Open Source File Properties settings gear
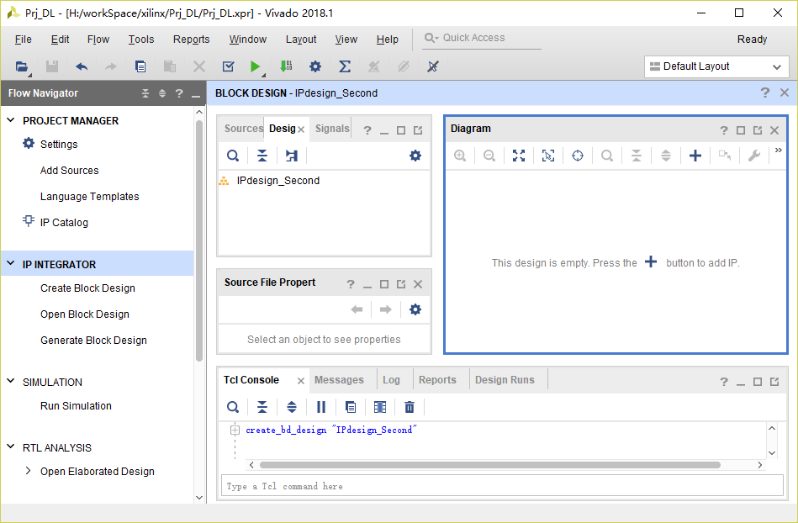This screenshot has height=523, width=798. coord(415,309)
